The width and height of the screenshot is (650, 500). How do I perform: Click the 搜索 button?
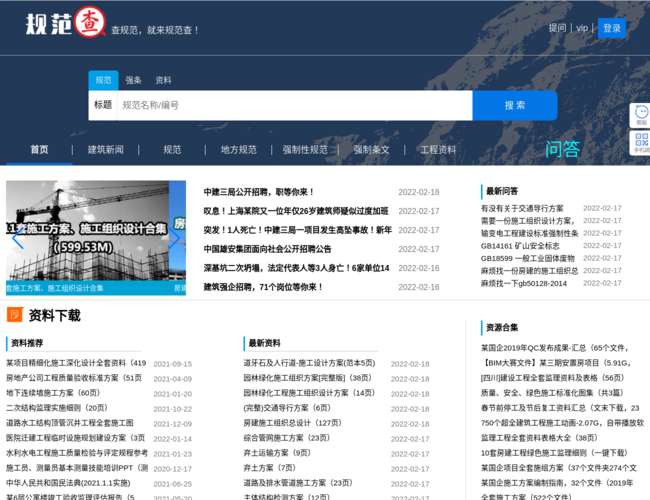click(515, 105)
